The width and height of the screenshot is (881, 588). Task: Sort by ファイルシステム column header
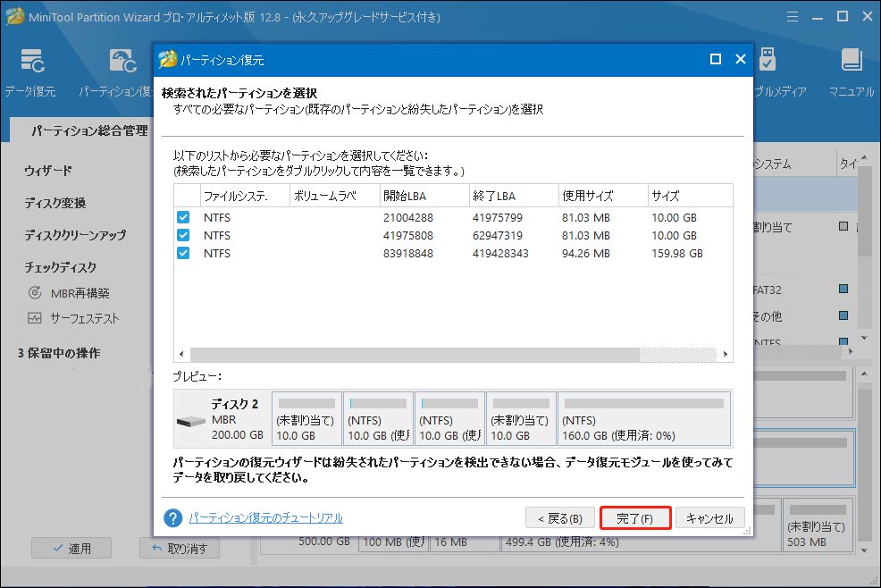[x=245, y=196]
